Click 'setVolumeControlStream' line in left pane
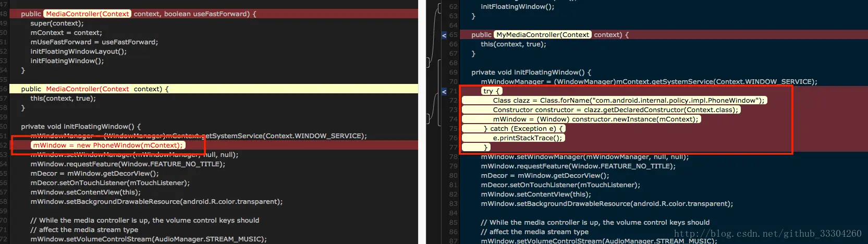This screenshot has width=868, height=244. pos(149,239)
